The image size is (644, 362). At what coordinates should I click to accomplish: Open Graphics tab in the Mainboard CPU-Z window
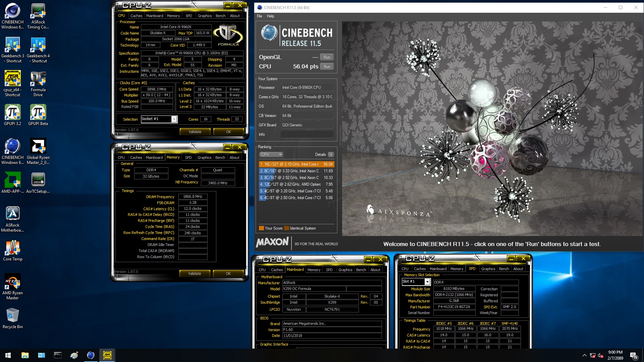point(345,270)
